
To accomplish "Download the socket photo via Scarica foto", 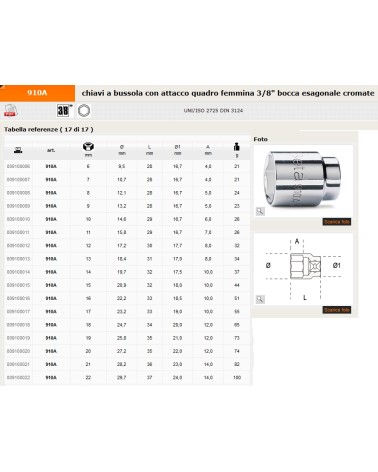I will [337, 222].
